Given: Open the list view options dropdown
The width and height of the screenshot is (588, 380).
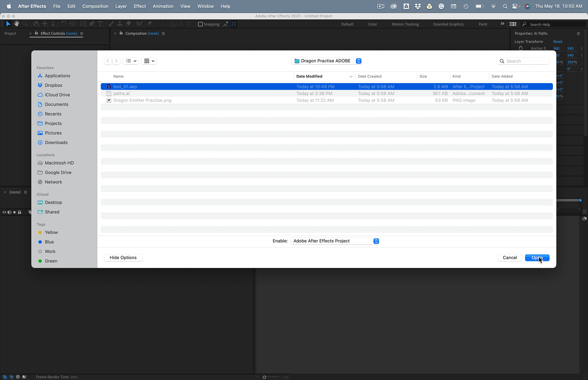Looking at the screenshot, I should coord(131,61).
